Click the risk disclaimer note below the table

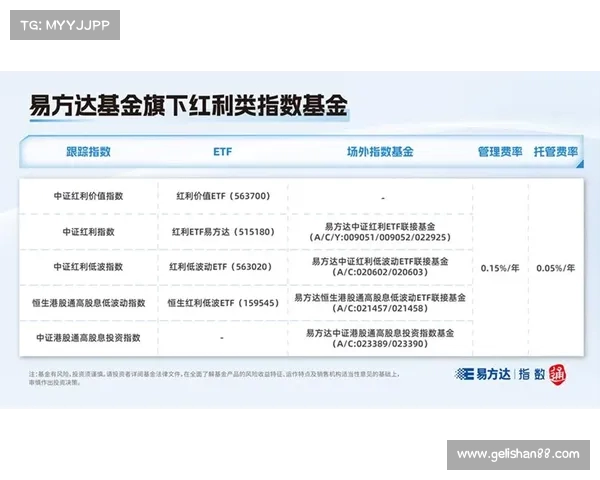(x=214, y=378)
